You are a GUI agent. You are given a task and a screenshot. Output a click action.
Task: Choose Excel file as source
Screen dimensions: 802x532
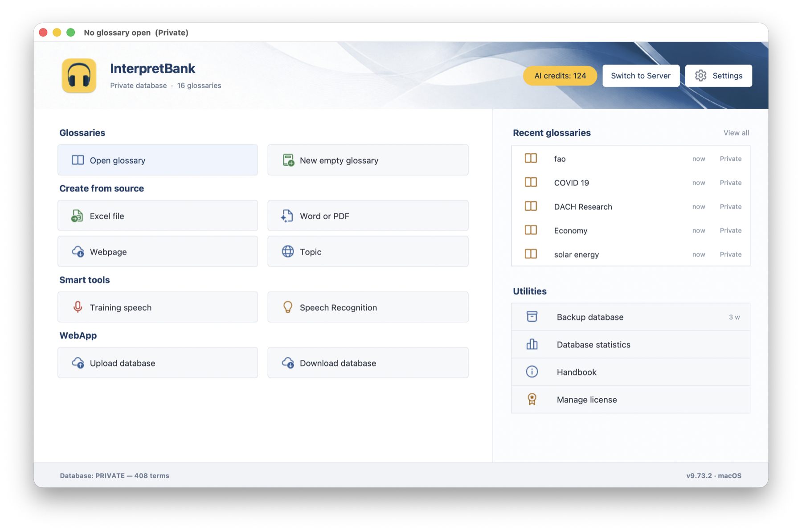158,216
